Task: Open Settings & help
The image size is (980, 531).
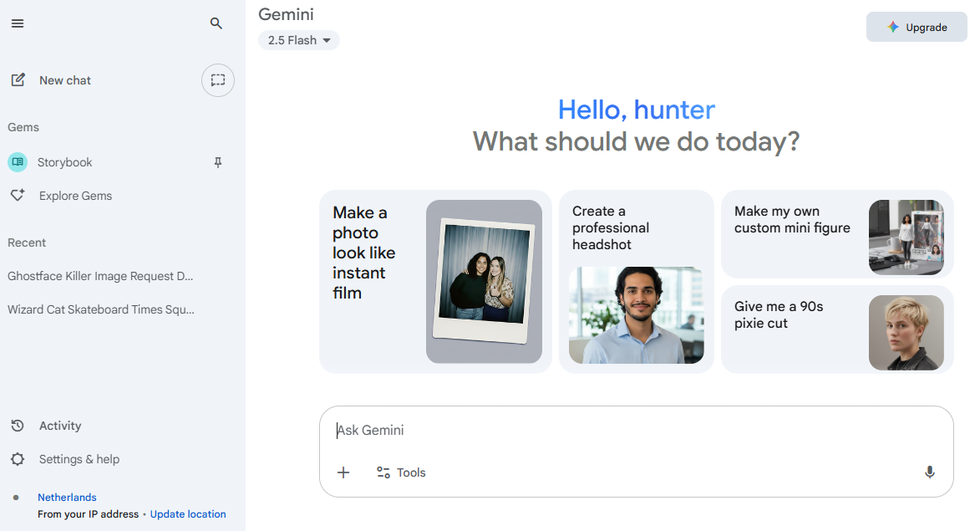Action: 79,459
